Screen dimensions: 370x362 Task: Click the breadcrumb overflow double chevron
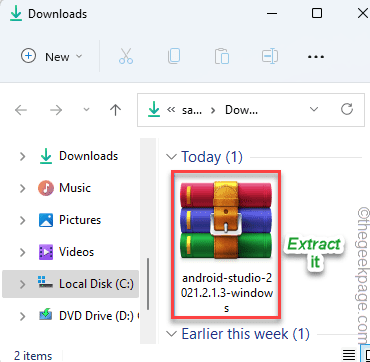[x=171, y=110]
